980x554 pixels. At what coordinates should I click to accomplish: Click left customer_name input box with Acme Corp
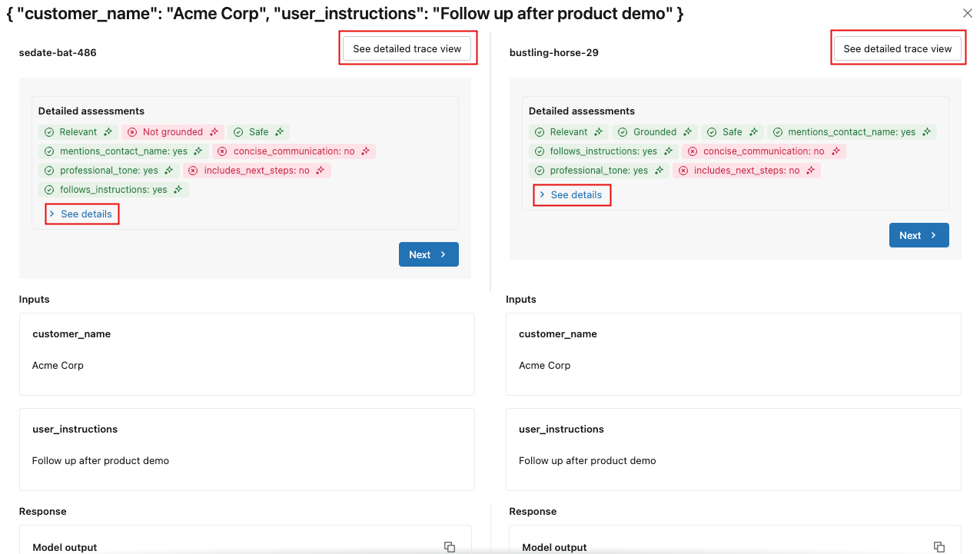[247, 353]
